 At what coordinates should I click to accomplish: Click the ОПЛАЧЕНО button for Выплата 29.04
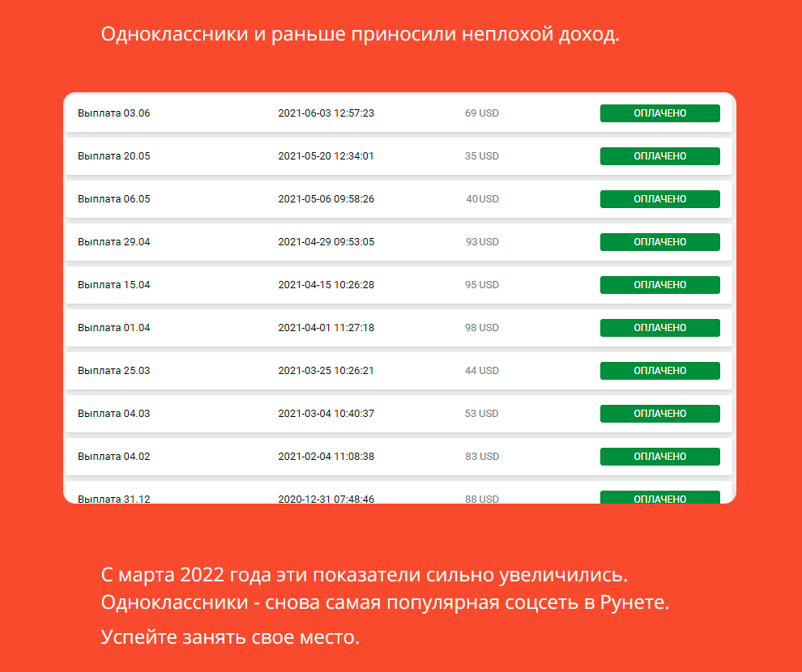pyautogui.click(x=659, y=241)
